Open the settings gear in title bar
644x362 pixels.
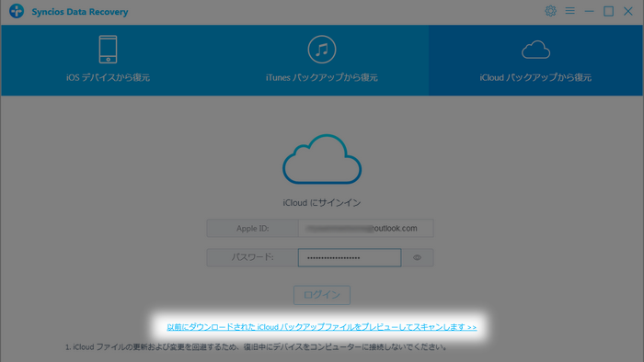550,11
